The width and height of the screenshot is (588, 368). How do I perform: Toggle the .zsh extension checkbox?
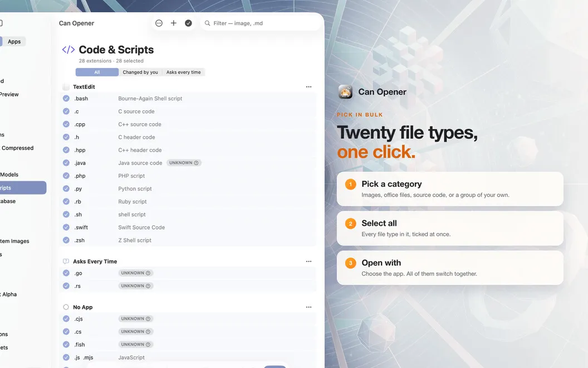[x=66, y=240]
